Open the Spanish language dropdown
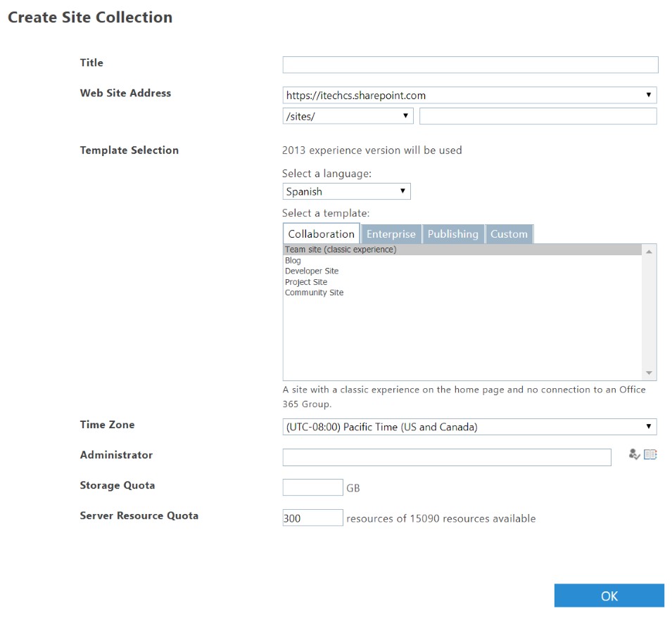This screenshot has width=672, height=623. click(346, 191)
